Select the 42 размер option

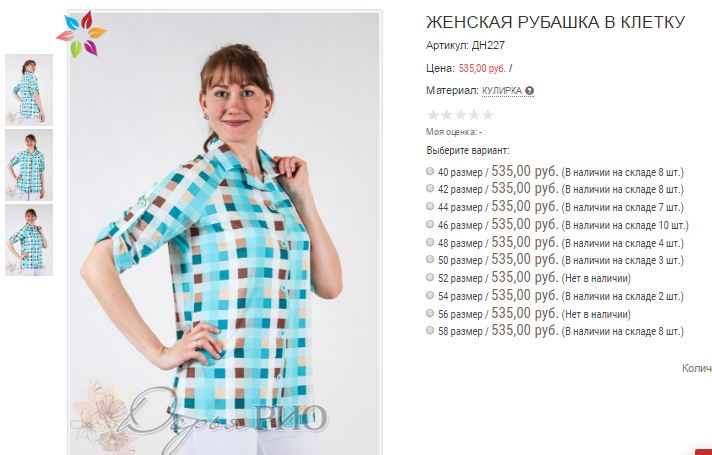coord(430,188)
